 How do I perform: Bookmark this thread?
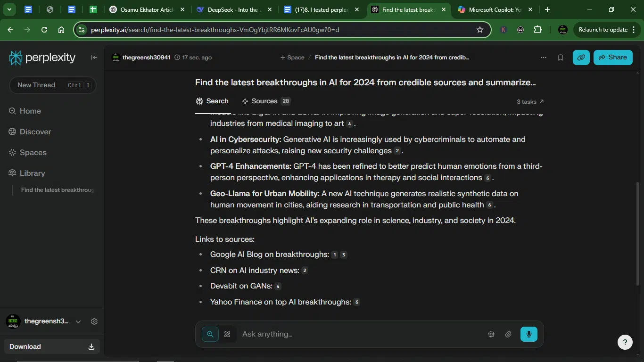[561, 58]
